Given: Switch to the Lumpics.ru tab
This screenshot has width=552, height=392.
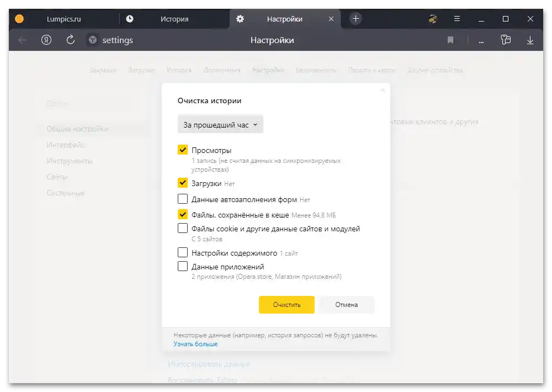Looking at the screenshot, I should point(63,19).
